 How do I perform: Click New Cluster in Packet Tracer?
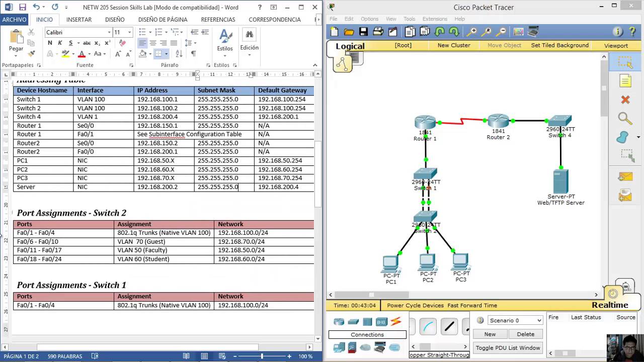(x=454, y=45)
